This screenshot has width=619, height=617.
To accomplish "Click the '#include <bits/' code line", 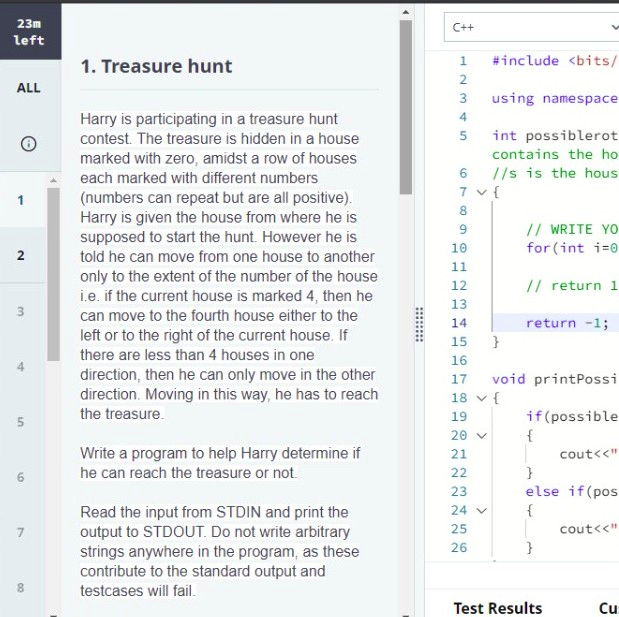I will pos(555,61).
